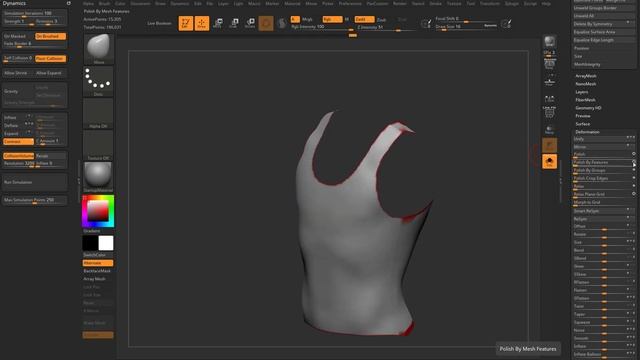
Task: Open the Dots stroke selector
Action: pyautogui.click(x=98, y=81)
